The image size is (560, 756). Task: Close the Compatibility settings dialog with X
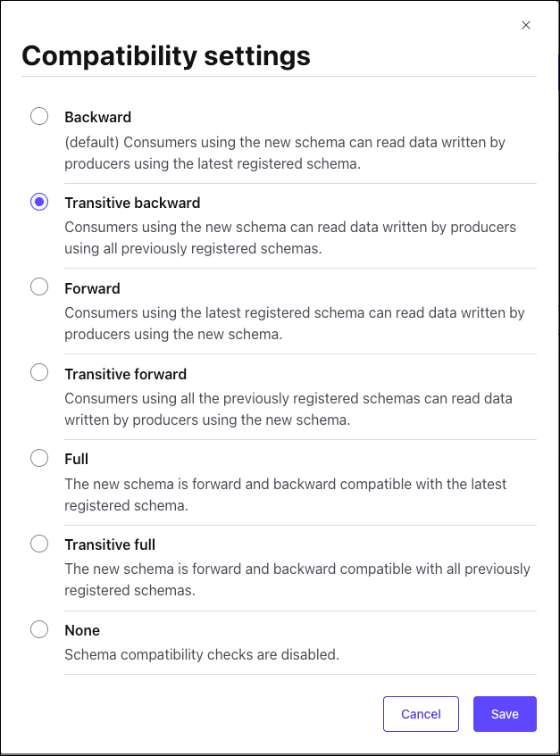tap(526, 25)
